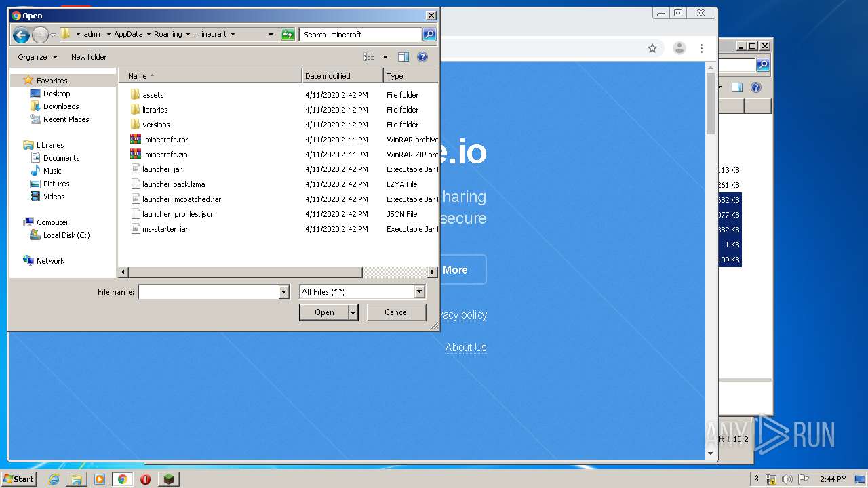Select launcher_mcpatched.jar file
The height and width of the screenshot is (488, 868).
[182, 199]
